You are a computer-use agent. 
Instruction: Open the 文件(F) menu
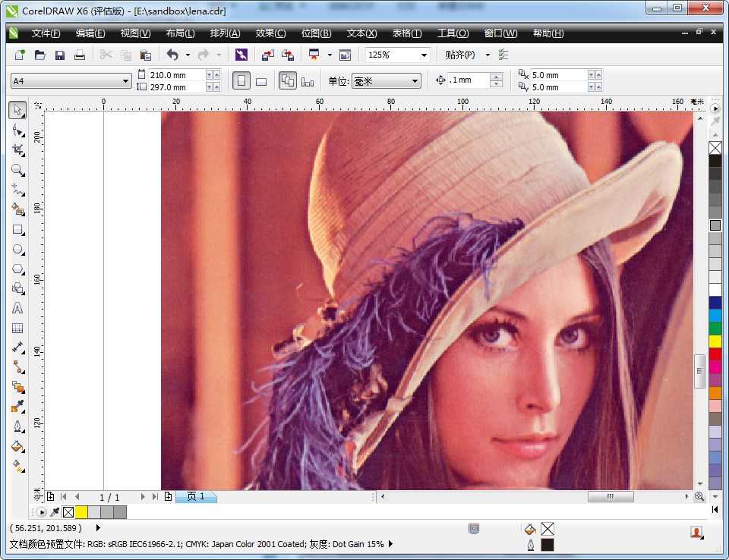[46, 33]
